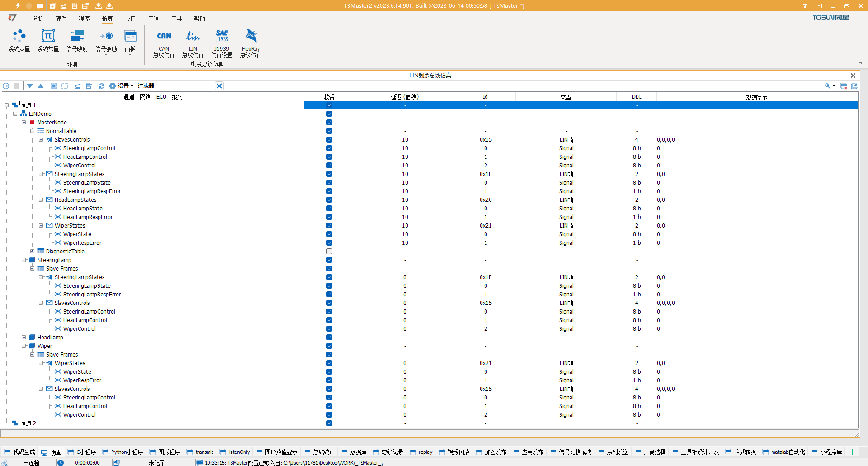Open J1939仿真设置
The height and width of the screenshot is (466, 868).
(x=222, y=43)
